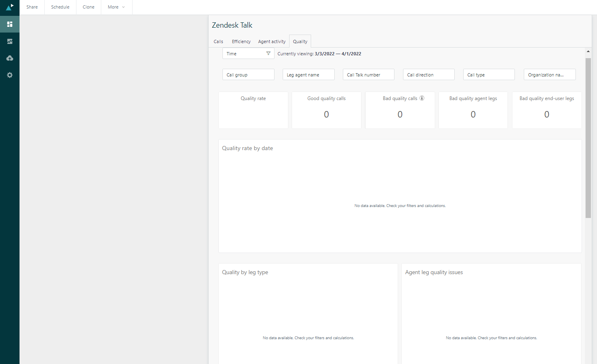The height and width of the screenshot is (364, 597).
Task: Click the Schedule button
Action: [60, 7]
